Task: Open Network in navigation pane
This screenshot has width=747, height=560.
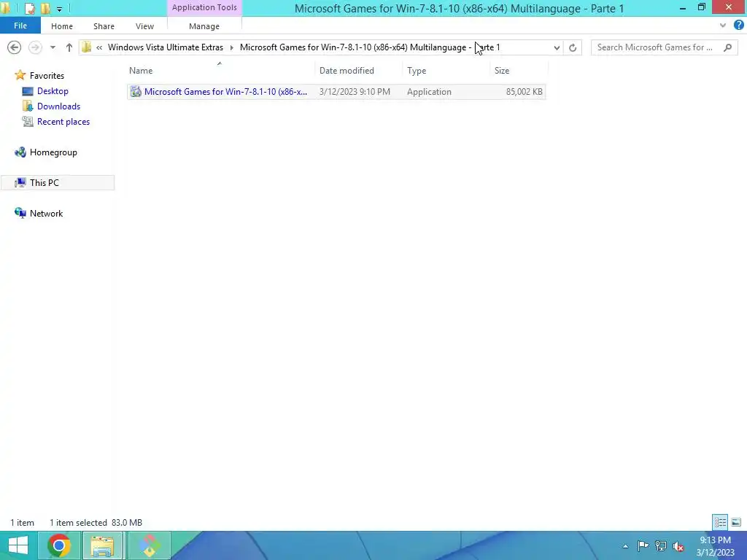Action: click(46, 214)
